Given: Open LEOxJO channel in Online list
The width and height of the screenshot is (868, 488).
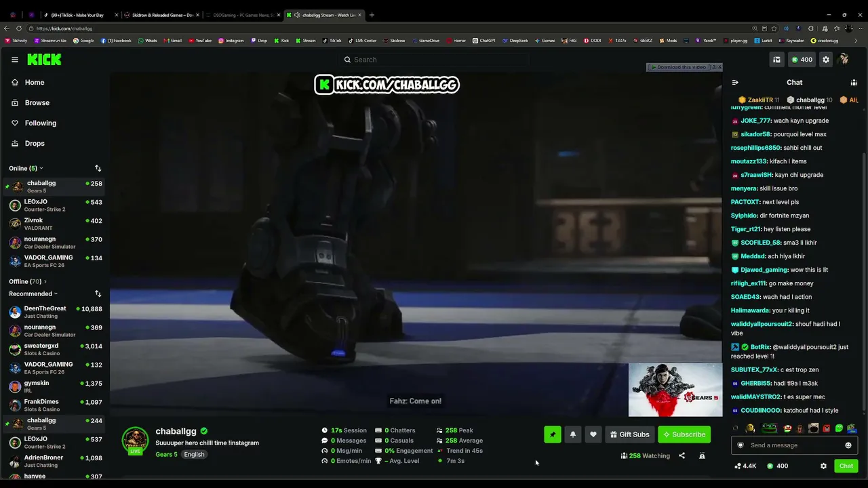Looking at the screenshot, I should click(x=54, y=205).
